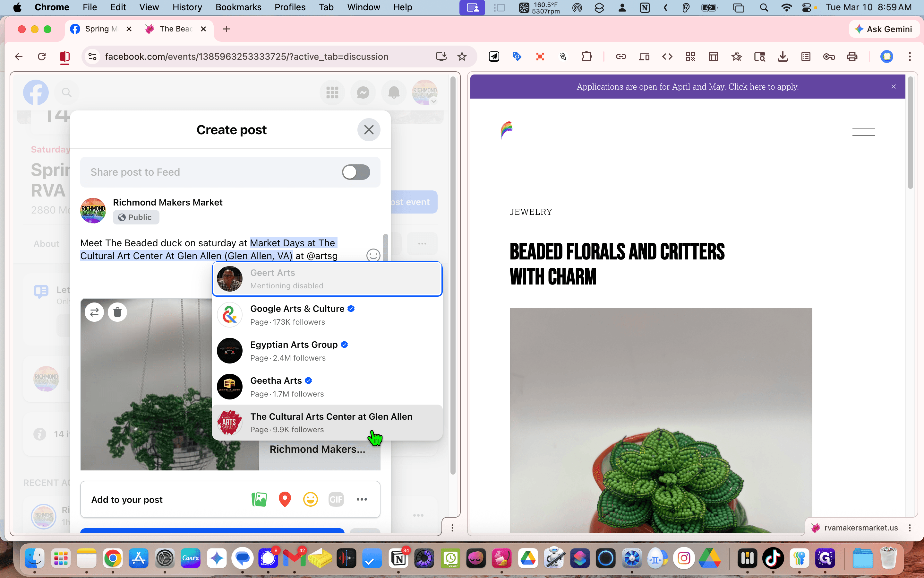The width and height of the screenshot is (924, 578).
Task: Bookmark this page with the star icon
Action: [x=462, y=57]
